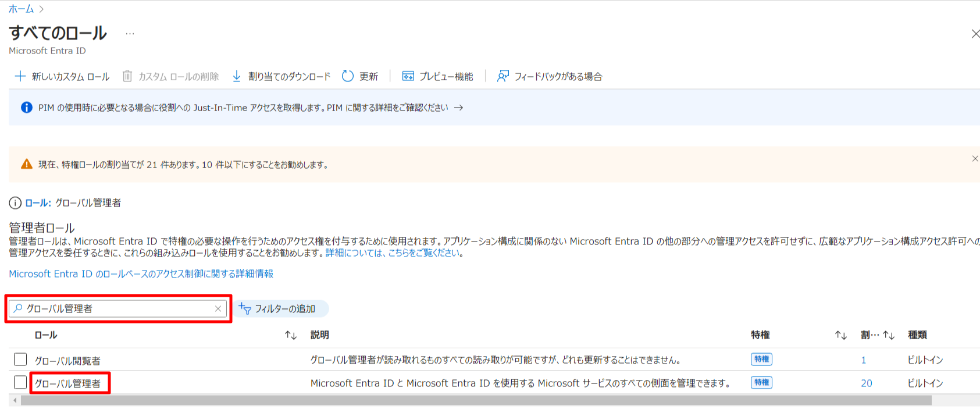Click the ホーム breadcrumb link

(21, 9)
